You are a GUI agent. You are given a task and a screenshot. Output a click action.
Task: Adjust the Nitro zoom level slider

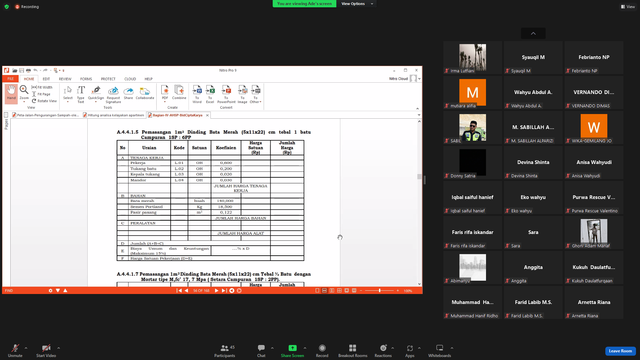(x=380, y=291)
